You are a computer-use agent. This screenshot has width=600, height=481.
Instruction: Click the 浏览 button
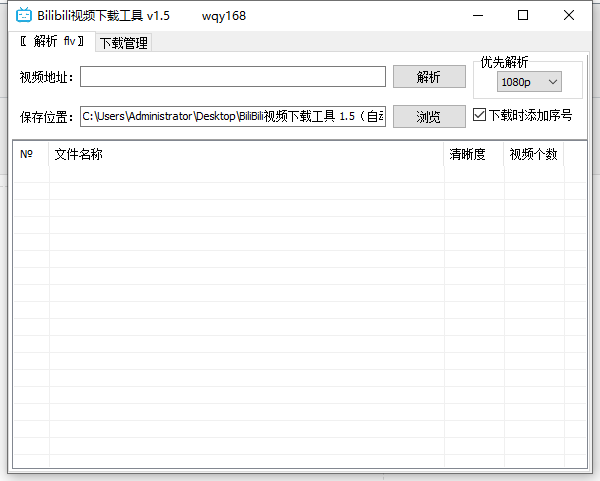click(x=428, y=117)
